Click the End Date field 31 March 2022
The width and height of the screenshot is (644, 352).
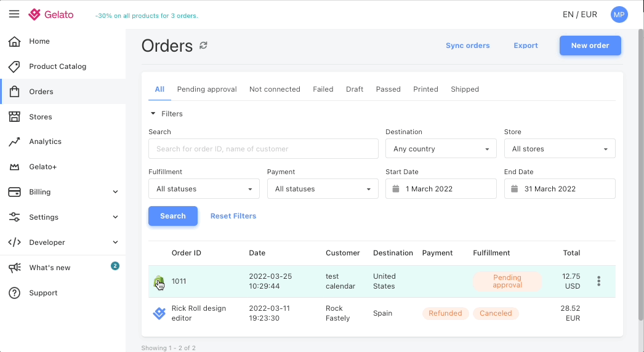pos(560,189)
